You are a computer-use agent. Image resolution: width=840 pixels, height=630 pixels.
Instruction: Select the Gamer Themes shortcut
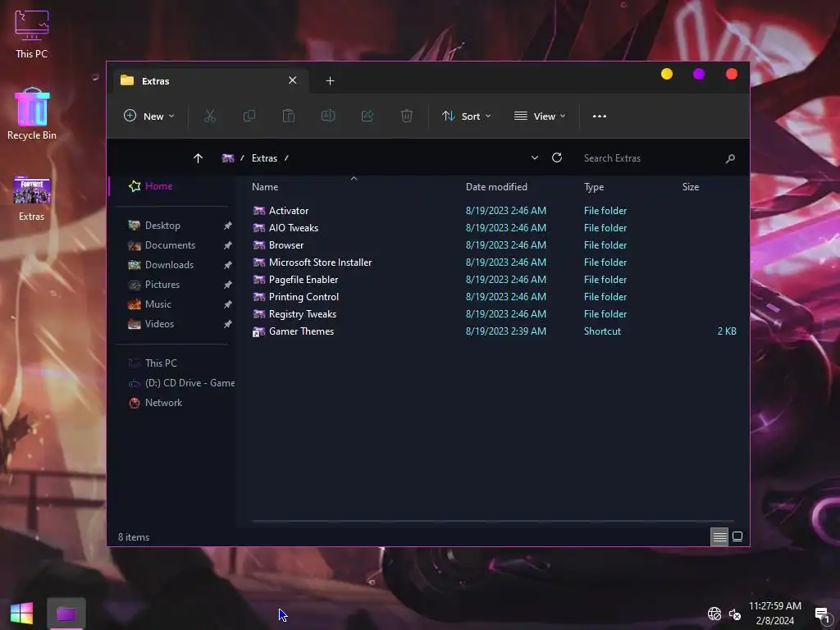[301, 331]
